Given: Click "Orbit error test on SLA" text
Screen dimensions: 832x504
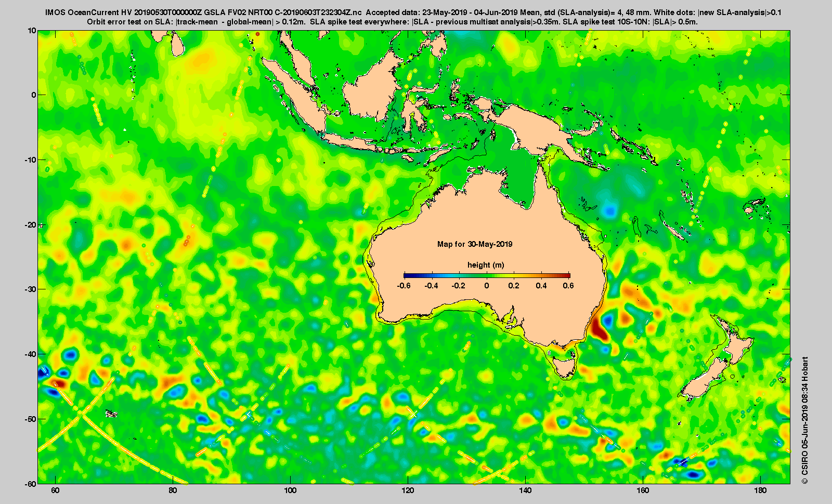Looking at the screenshot, I should click(130, 22).
